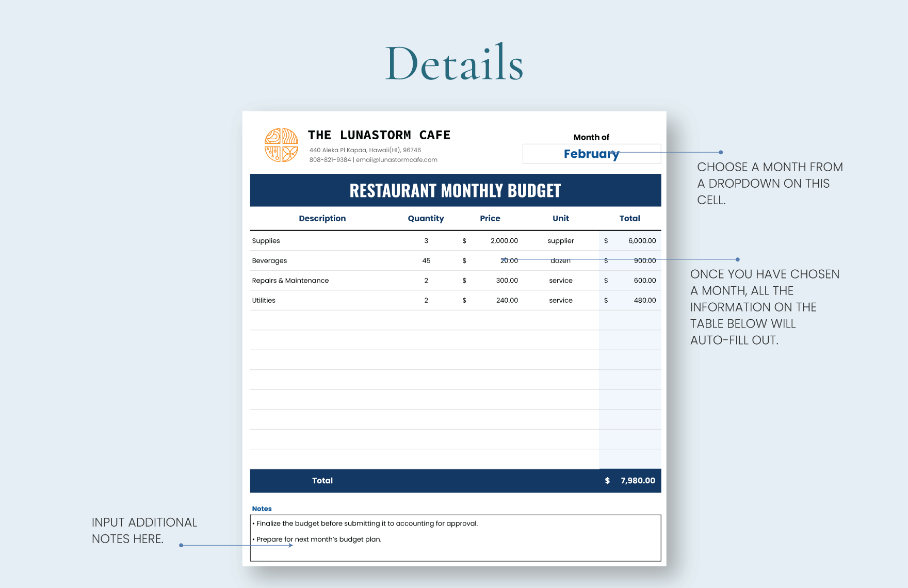The height and width of the screenshot is (588, 908).
Task: Click the 480.00 total cell
Action: (645, 300)
